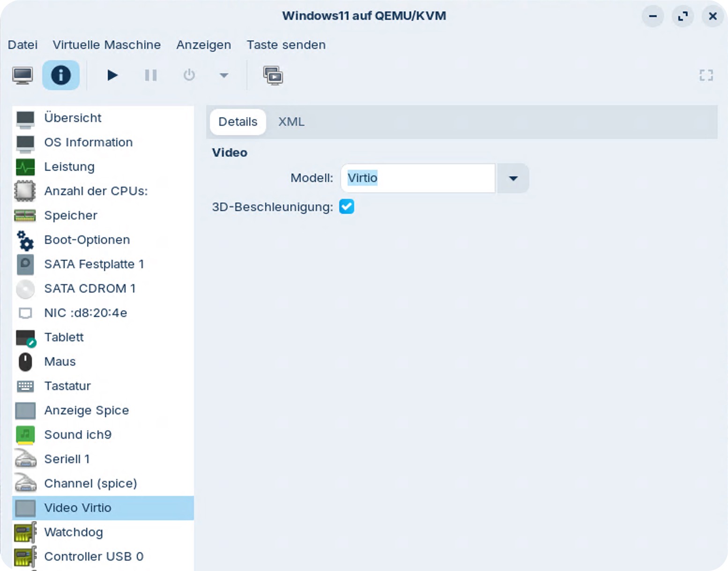This screenshot has width=728, height=571.
Task: Take a snapshot using the screenshots icon
Action: click(273, 75)
